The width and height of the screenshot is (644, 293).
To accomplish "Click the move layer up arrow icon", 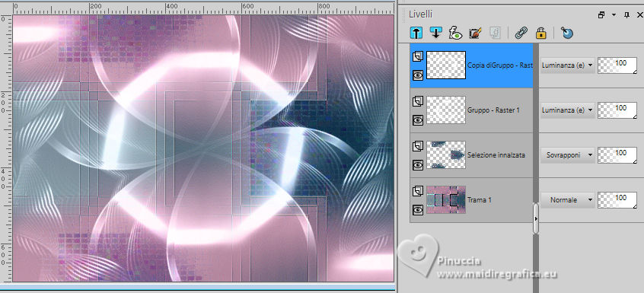I will pos(416,33).
